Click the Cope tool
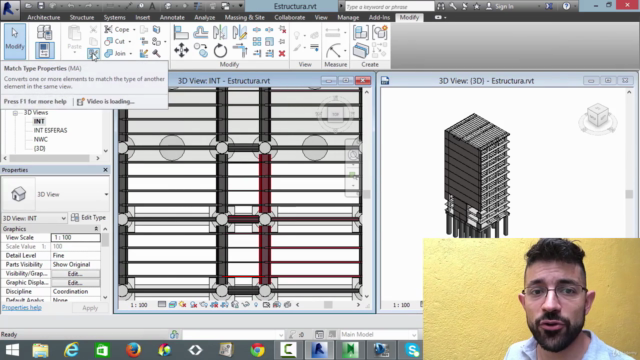Image resolution: width=640 pixels, height=360 pixels. click(116, 29)
